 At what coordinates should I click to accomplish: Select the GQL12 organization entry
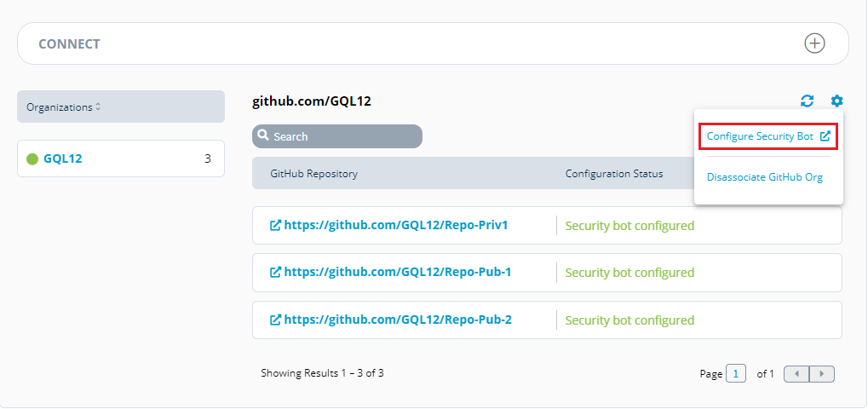click(x=121, y=158)
